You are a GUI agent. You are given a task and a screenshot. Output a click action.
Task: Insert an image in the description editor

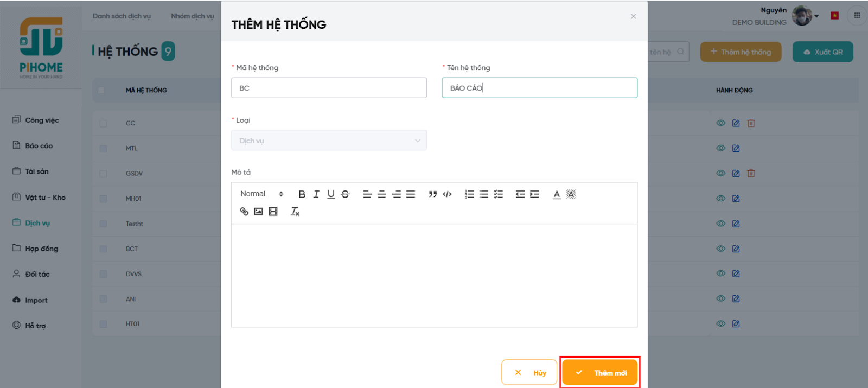click(x=259, y=212)
